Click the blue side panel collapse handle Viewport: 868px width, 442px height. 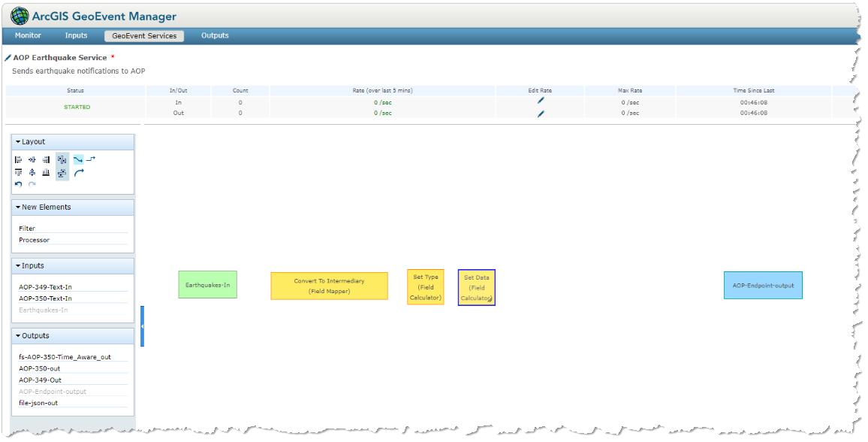coord(142,326)
